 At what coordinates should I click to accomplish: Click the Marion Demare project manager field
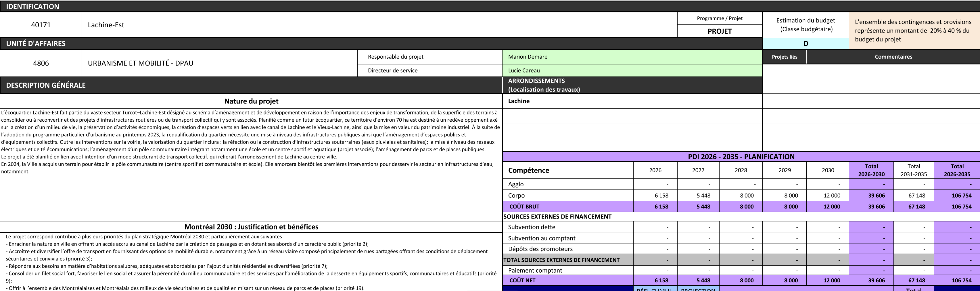pyautogui.click(x=632, y=57)
